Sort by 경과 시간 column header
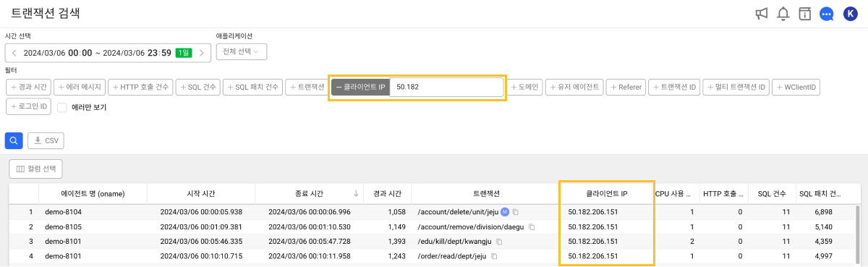Image resolution: width=868 pixels, height=267 pixels. [386, 194]
